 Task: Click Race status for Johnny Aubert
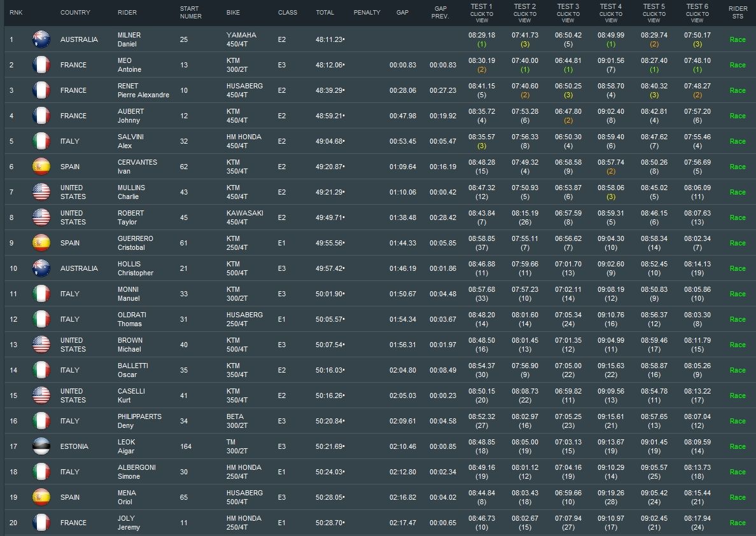tap(738, 116)
